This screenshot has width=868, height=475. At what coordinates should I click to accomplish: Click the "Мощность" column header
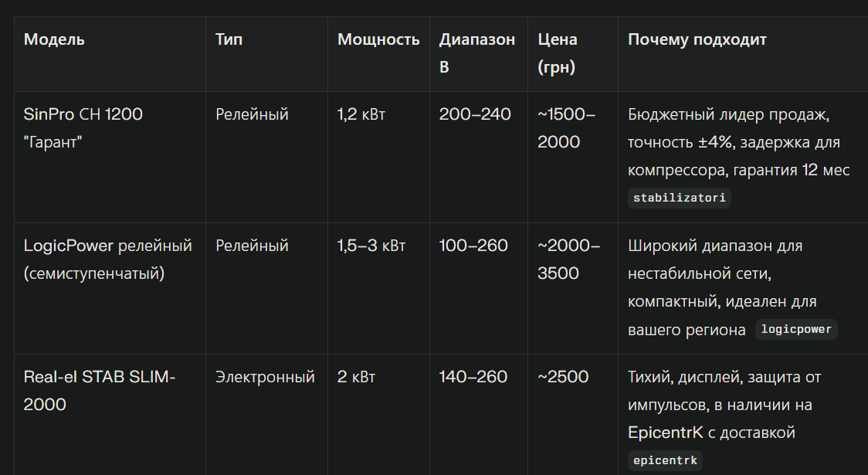click(x=378, y=39)
